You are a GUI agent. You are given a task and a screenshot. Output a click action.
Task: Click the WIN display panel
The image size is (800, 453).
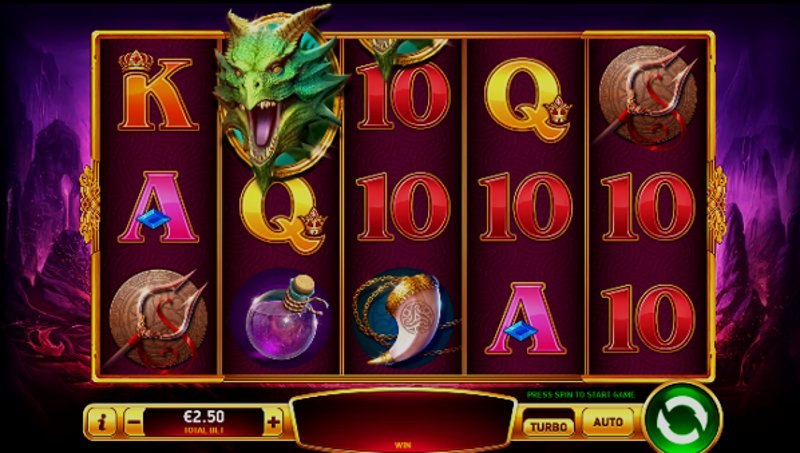pos(403,420)
